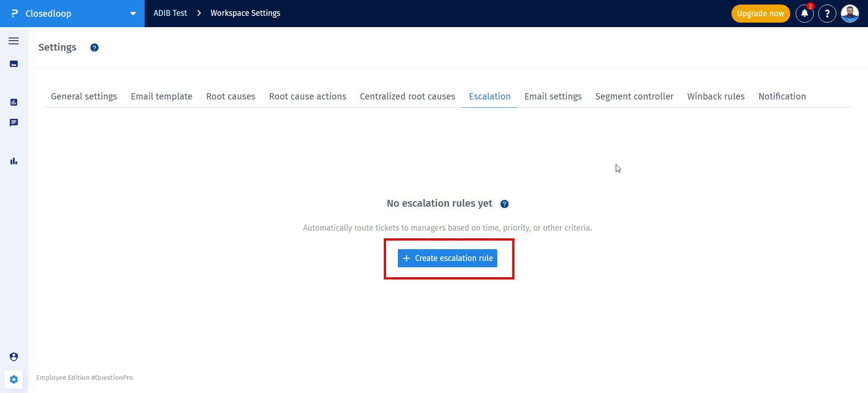This screenshot has height=393, width=868.
Task: Select the Escalation tab
Action: pyautogui.click(x=490, y=96)
